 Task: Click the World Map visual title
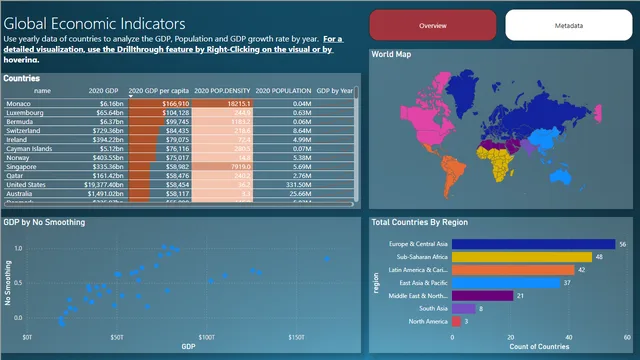click(391, 54)
